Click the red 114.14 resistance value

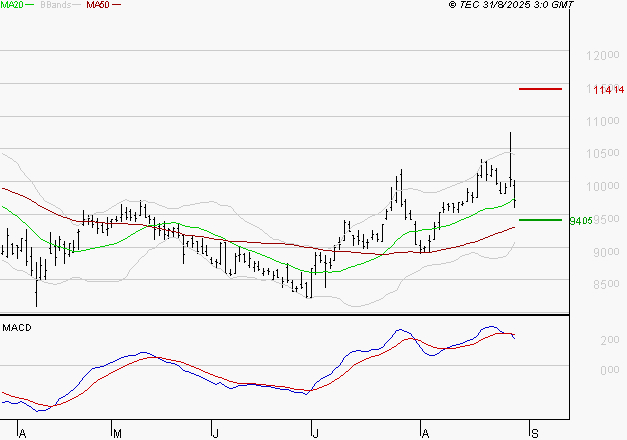609,90
